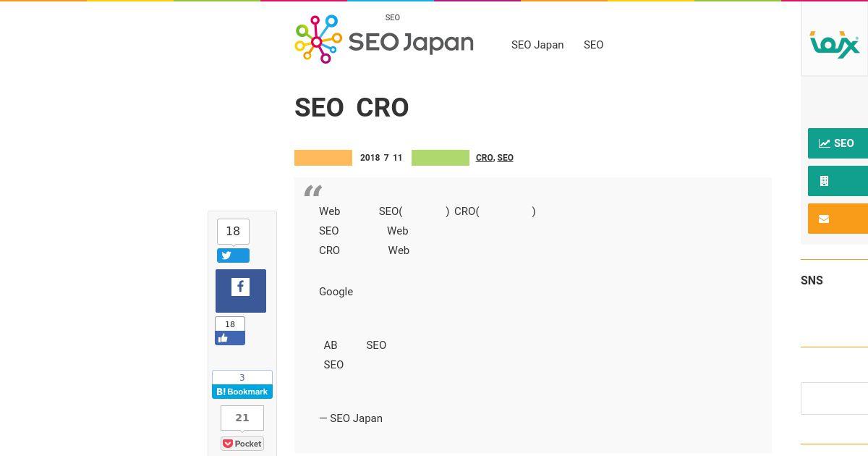
Task: Click the Hatena B! Bookmark button
Action: [x=242, y=392]
